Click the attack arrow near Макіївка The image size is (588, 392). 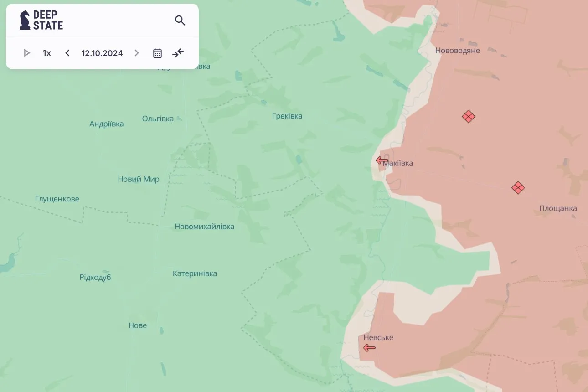[x=382, y=160]
